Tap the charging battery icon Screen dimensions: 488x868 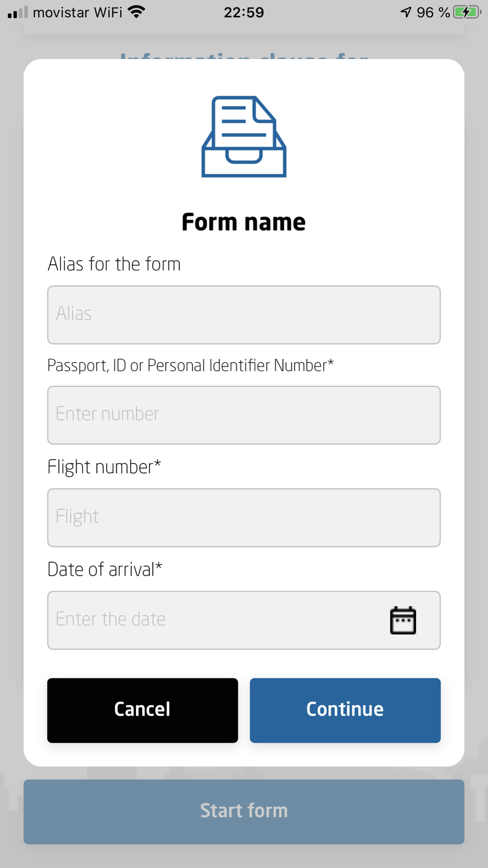(467, 12)
